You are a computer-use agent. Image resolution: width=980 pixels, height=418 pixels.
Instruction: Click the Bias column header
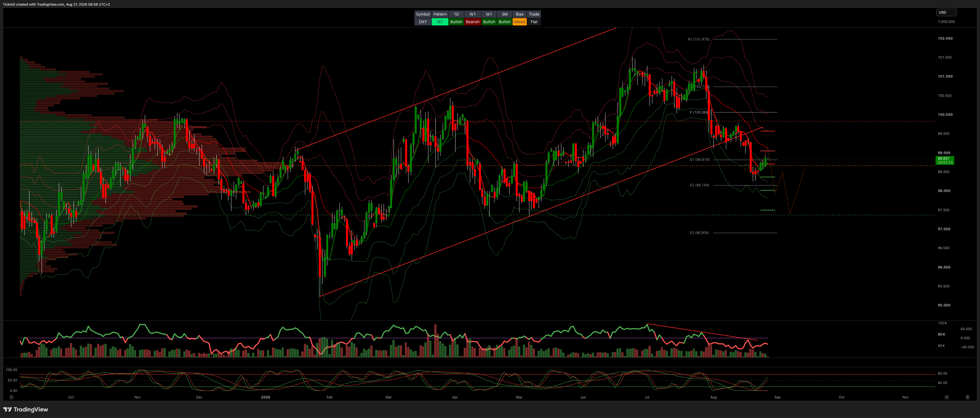(519, 14)
